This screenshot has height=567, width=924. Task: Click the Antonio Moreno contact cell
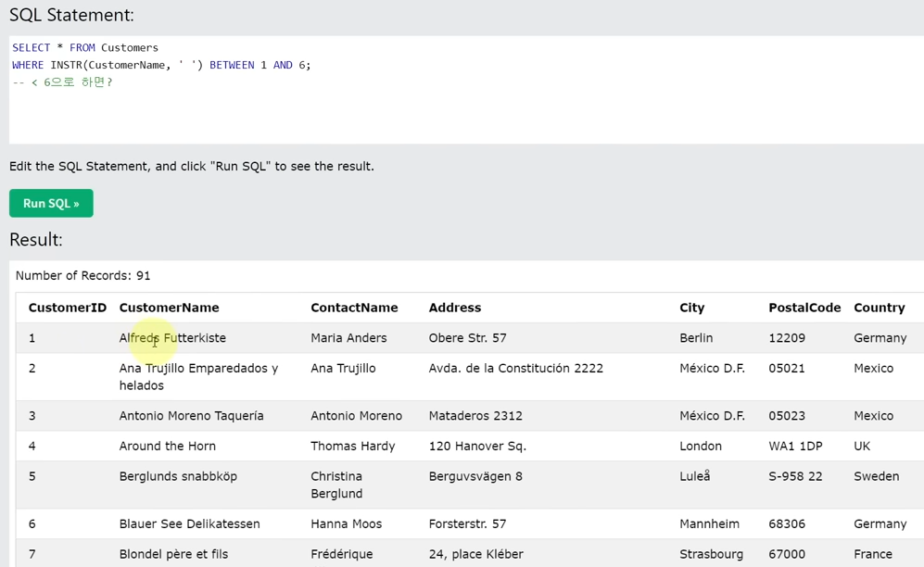click(x=357, y=416)
